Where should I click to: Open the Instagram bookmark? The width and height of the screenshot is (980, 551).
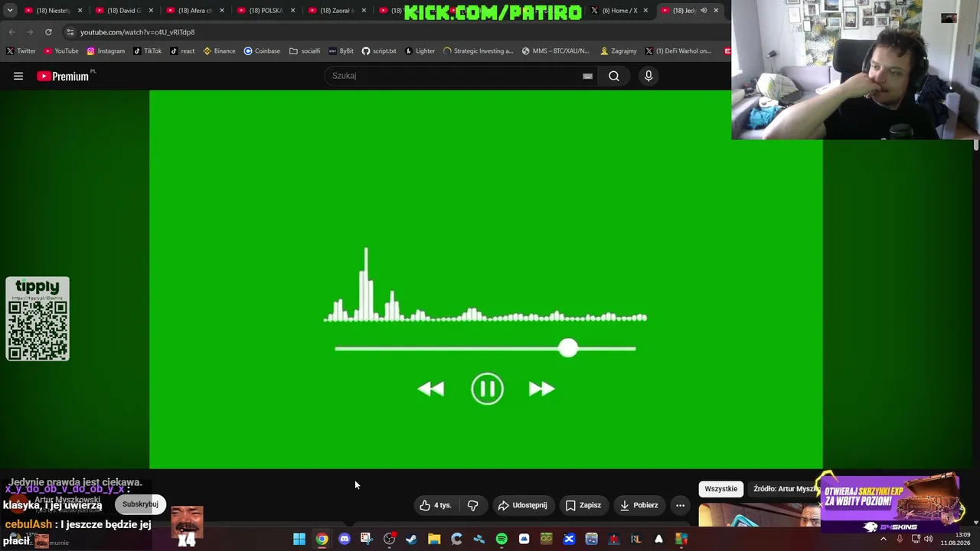[x=106, y=51]
